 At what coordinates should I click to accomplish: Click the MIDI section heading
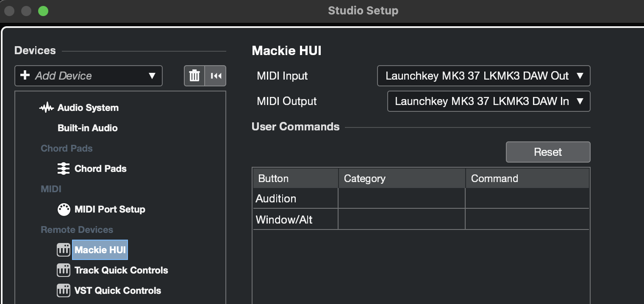tap(51, 189)
